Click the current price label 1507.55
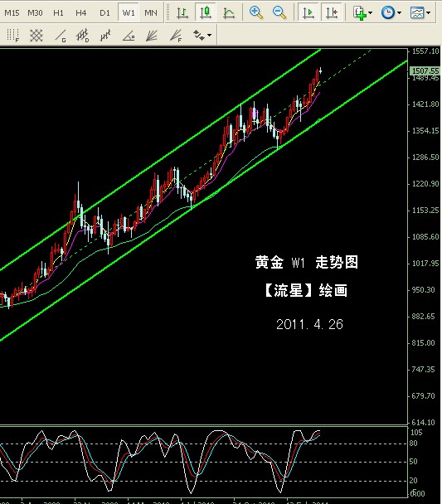Image resolution: width=442 pixels, height=504 pixels. click(425, 71)
